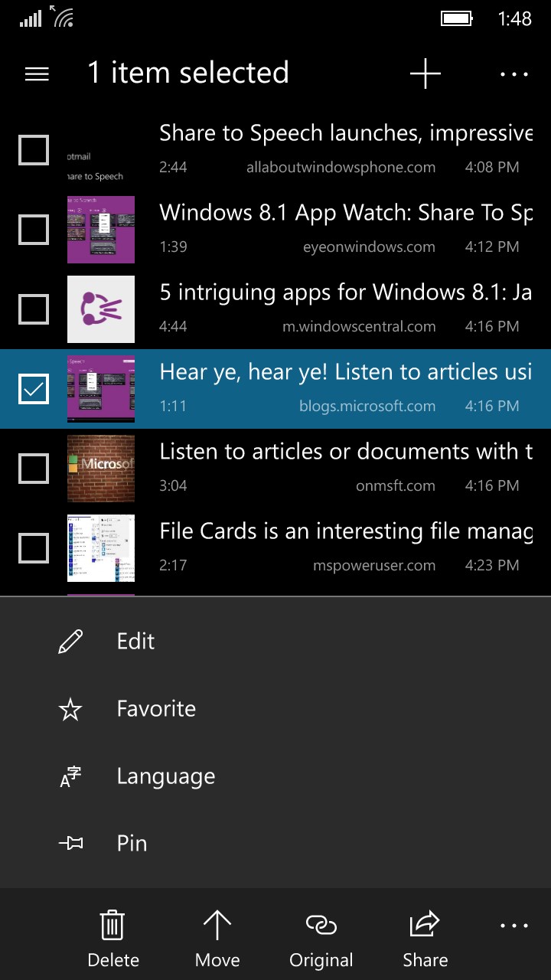Click the eyeonwindows.com source text

pyautogui.click(x=369, y=247)
